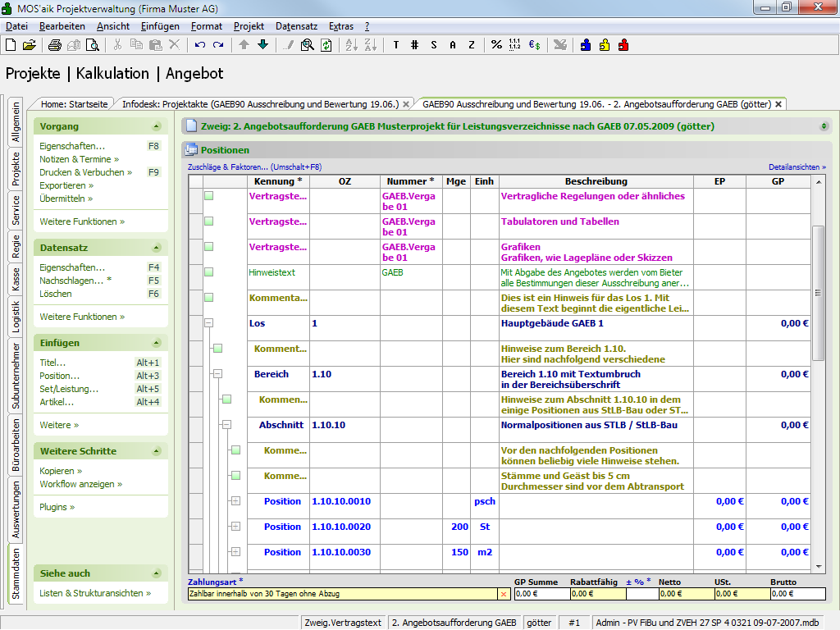This screenshot has width=840, height=630.
Task: Click the undo arrow icon
Action: (200, 45)
